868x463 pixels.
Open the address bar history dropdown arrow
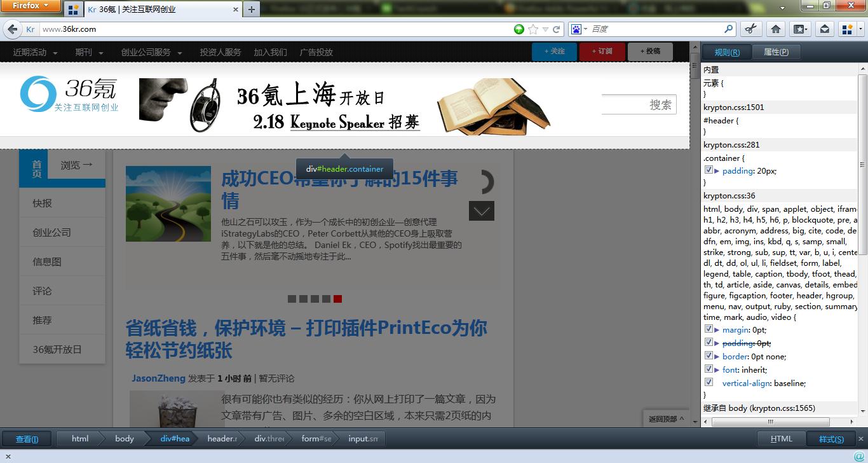coord(545,29)
